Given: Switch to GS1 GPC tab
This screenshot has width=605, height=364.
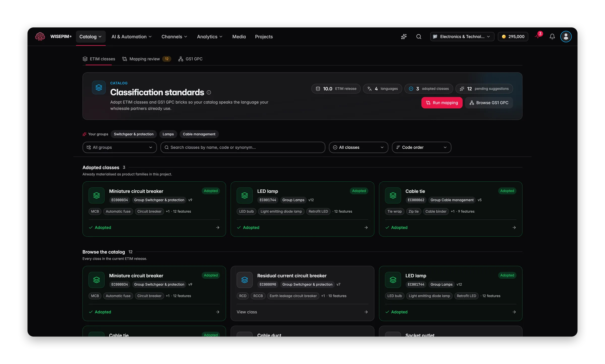Looking at the screenshot, I should [x=190, y=59].
